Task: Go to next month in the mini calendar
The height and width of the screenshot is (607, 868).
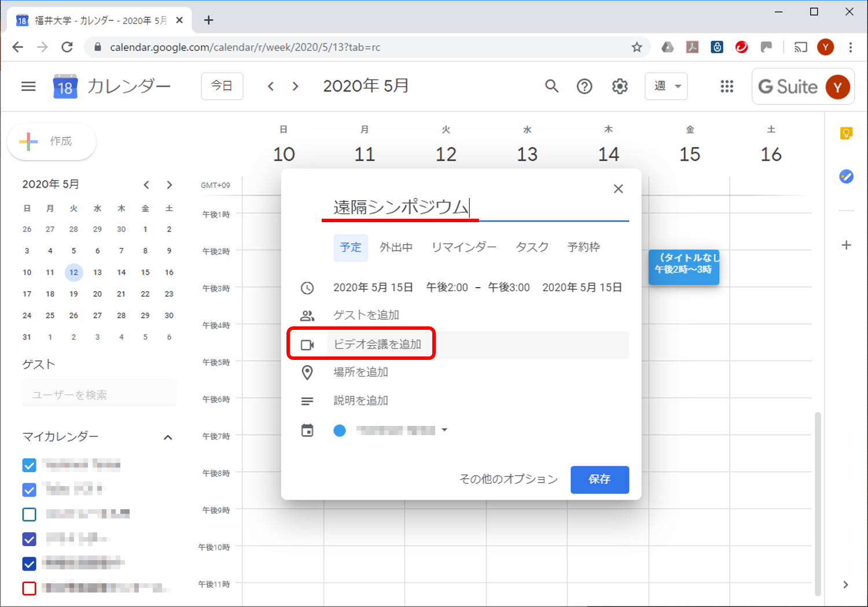Action: pos(169,185)
